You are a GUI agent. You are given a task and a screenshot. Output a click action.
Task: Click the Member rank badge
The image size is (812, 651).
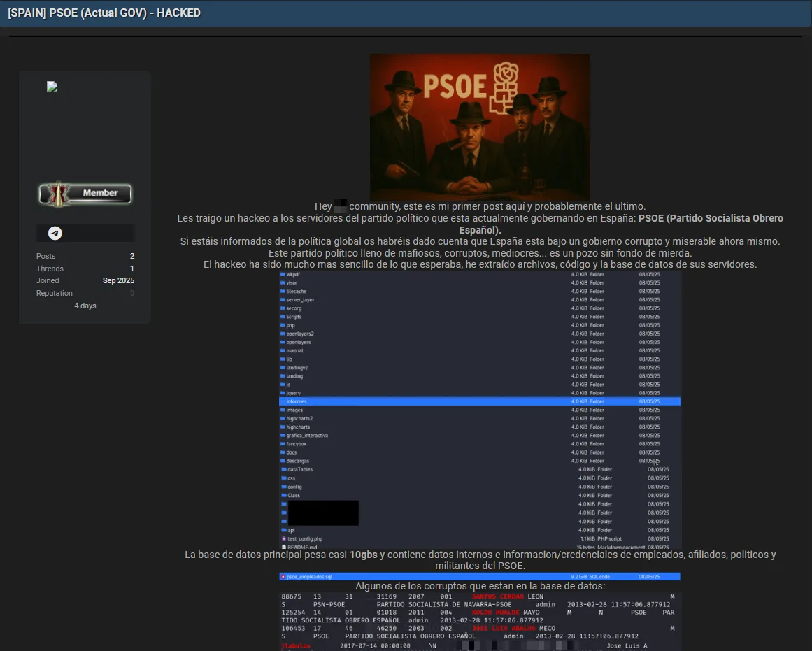tap(85, 193)
